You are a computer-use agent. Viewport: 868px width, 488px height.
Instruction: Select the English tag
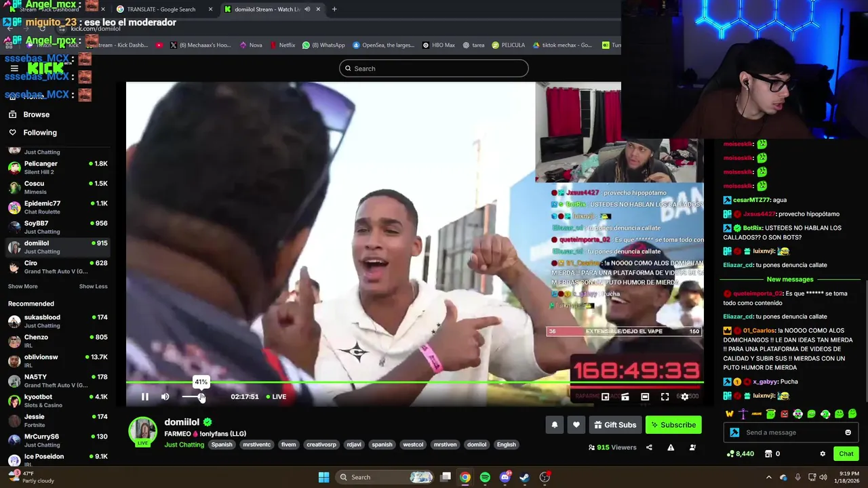(506, 445)
